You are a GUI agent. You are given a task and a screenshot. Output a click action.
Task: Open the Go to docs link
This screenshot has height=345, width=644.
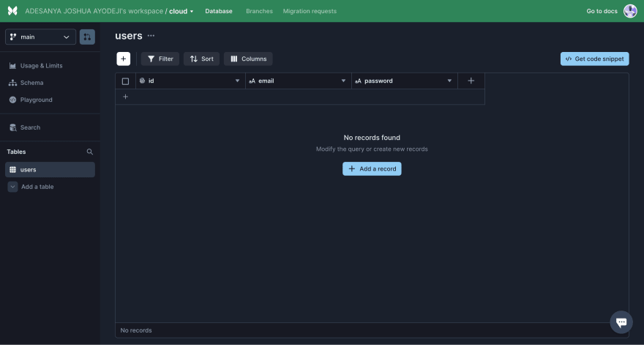pyautogui.click(x=602, y=11)
